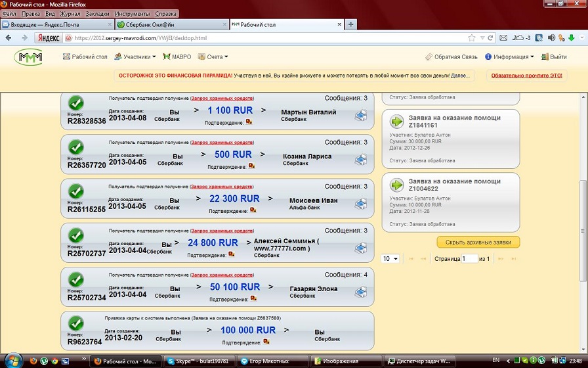View confirmation attachment for 1 100 RUR transfer

coord(249,122)
